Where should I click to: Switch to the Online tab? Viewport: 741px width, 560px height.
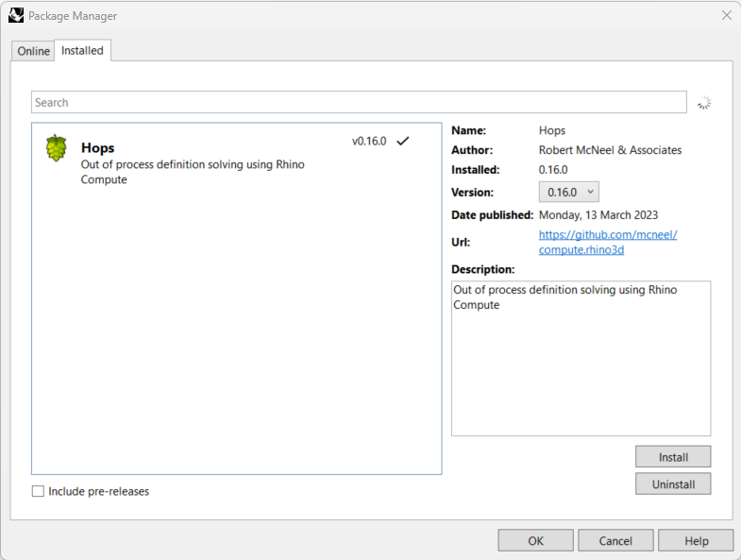pyautogui.click(x=33, y=51)
